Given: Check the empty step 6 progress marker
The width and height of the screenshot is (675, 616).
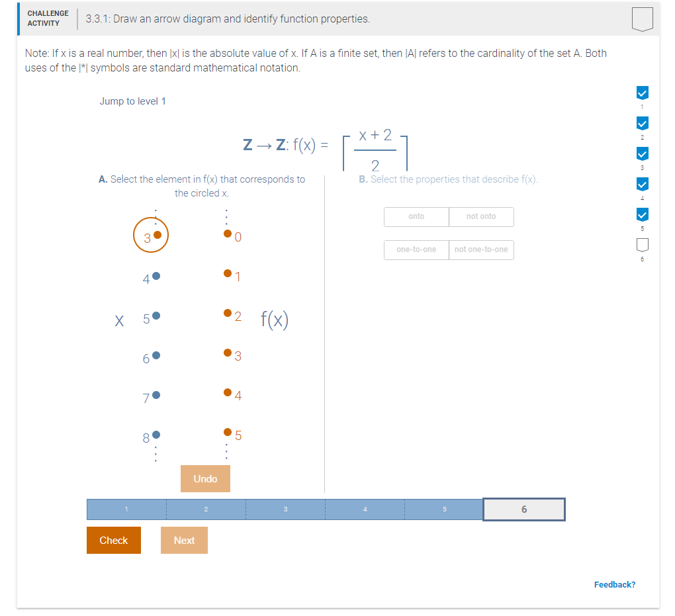Looking at the screenshot, I should point(642,245).
